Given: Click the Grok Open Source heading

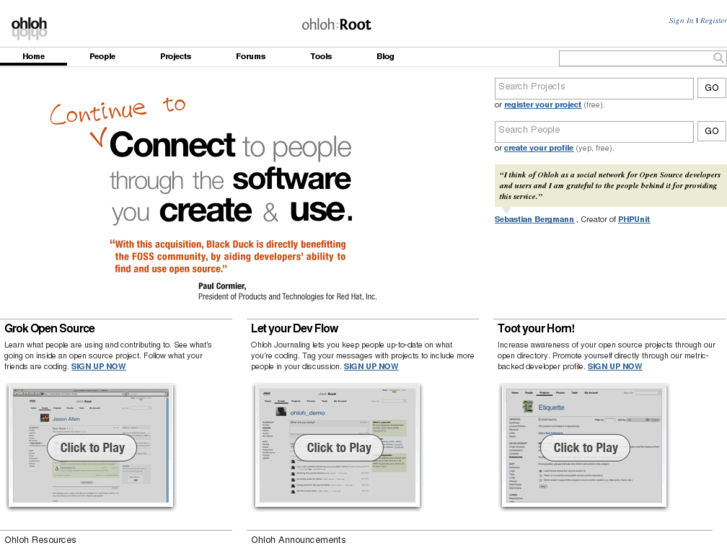Looking at the screenshot, I should click(50, 328).
